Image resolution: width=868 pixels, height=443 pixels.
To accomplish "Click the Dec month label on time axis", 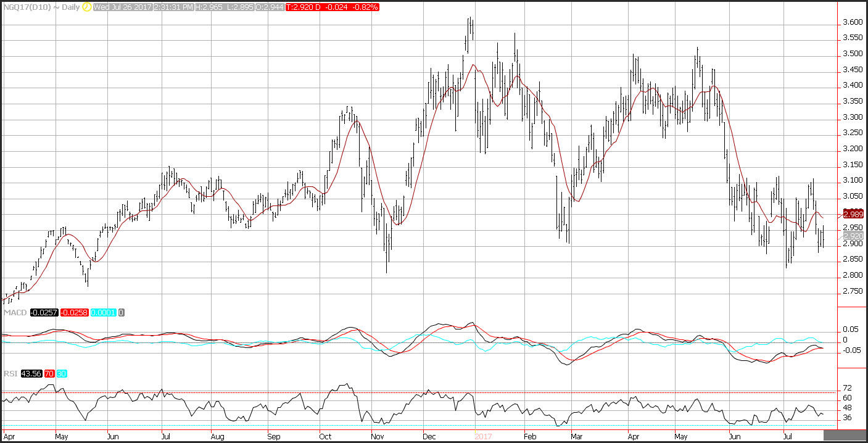I will pos(431,436).
